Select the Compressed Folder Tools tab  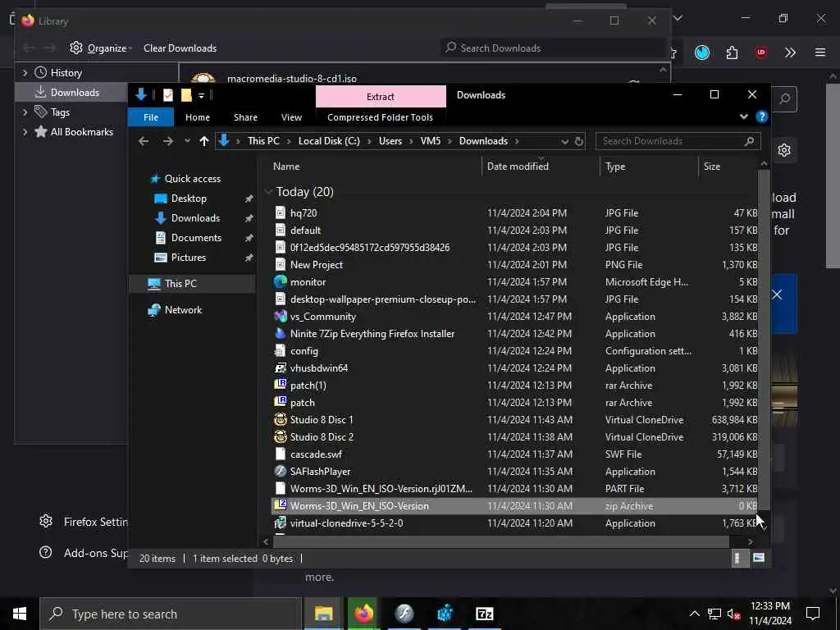(380, 117)
